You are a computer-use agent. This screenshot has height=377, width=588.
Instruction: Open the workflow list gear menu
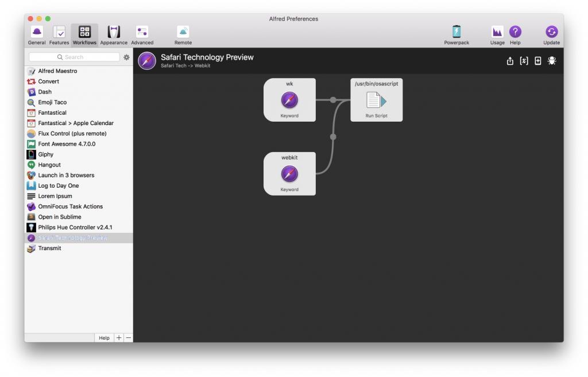126,57
